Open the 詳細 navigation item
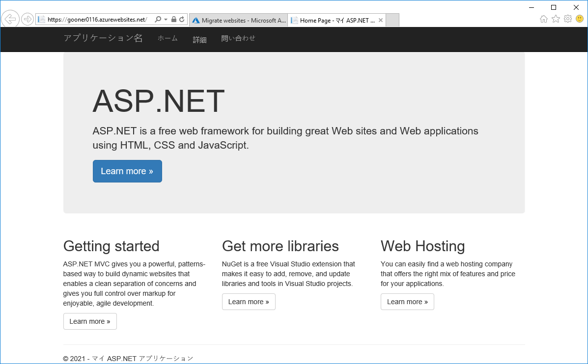Image resolution: width=588 pixels, height=364 pixels. [x=199, y=39]
